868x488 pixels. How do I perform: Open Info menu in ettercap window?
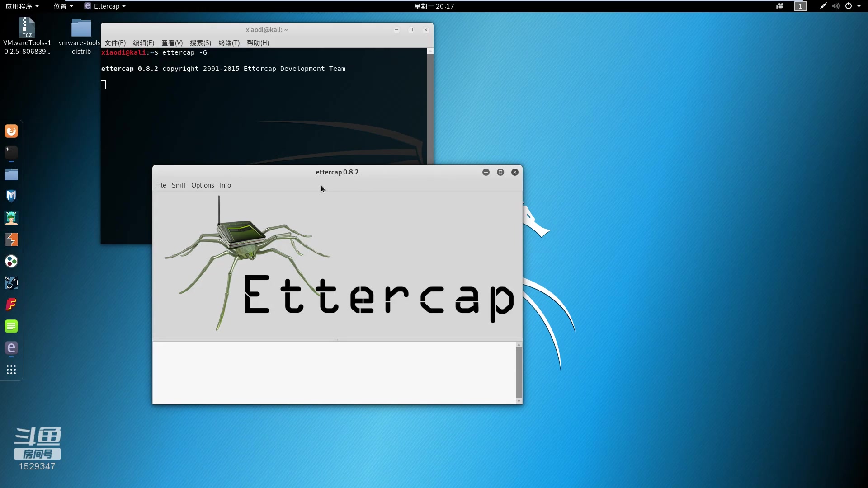pos(225,185)
